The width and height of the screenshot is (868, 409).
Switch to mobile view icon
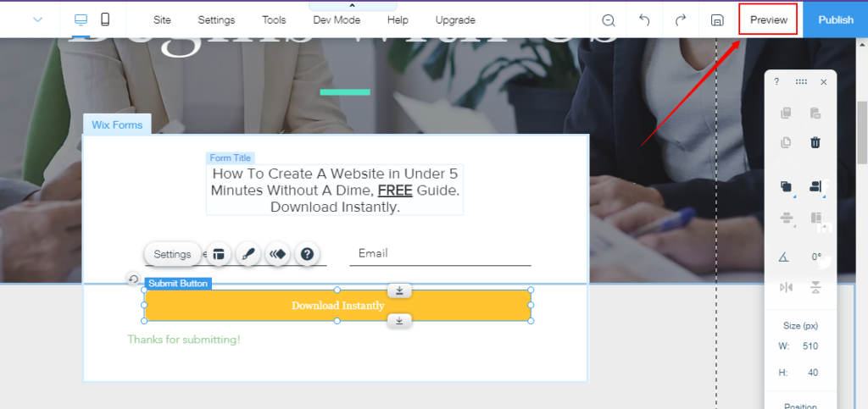coord(105,19)
